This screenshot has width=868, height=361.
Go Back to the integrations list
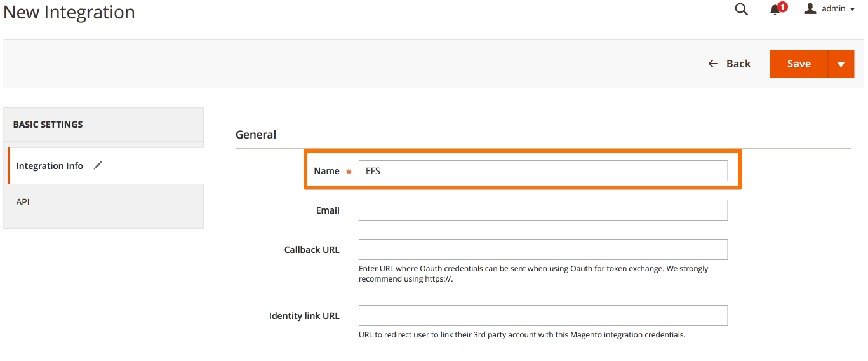[x=730, y=64]
